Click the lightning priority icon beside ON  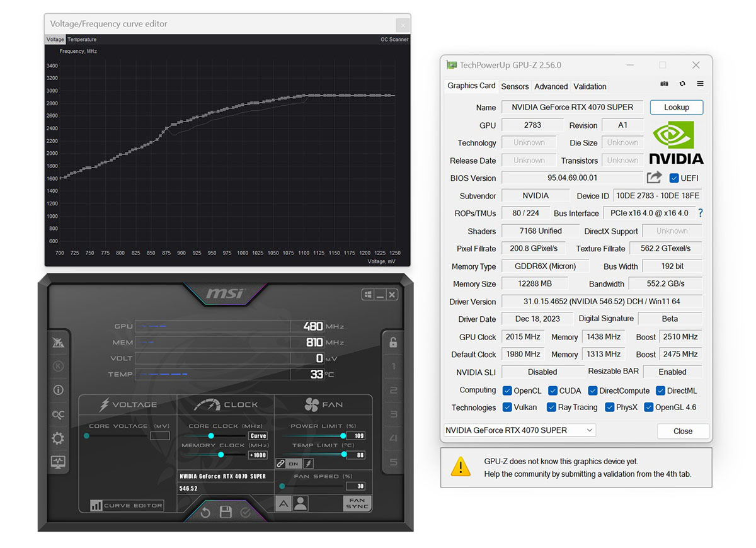pyautogui.click(x=309, y=464)
